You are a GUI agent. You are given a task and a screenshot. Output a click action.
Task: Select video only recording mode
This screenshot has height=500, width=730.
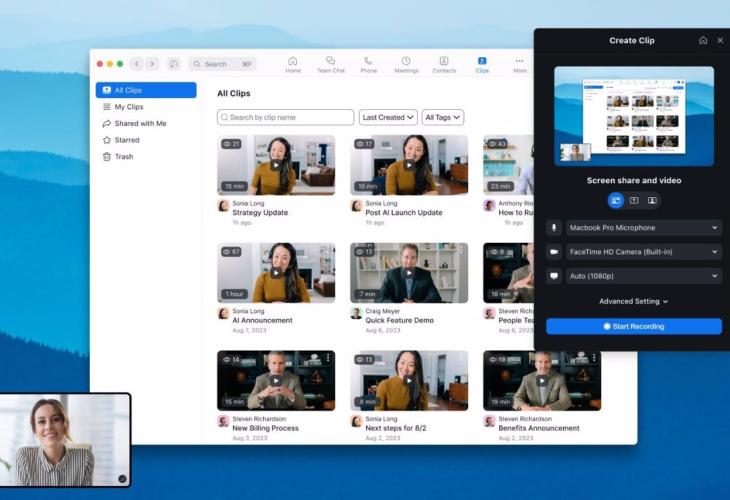(x=652, y=200)
